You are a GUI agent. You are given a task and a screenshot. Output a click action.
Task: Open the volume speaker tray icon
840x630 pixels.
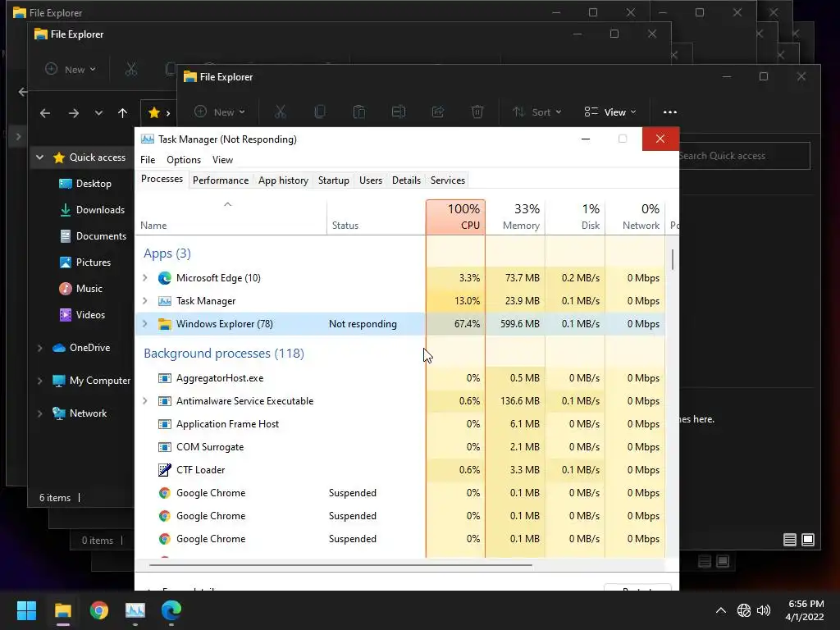(x=764, y=610)
